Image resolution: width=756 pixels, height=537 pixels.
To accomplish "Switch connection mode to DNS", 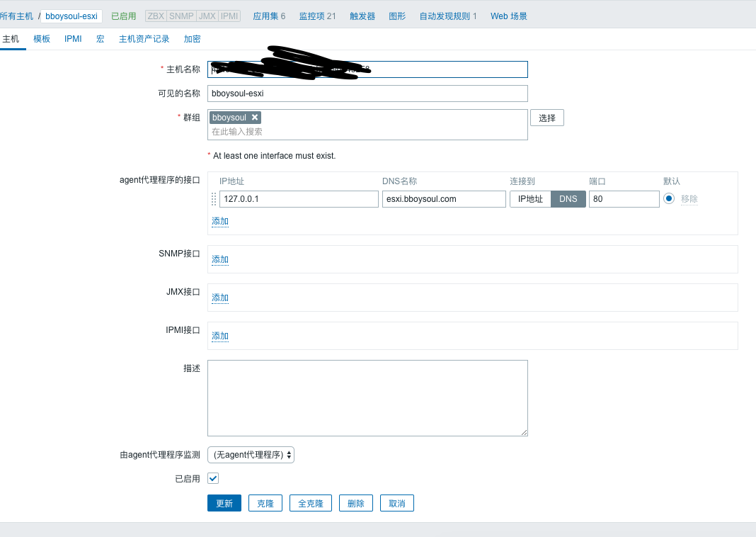I will point(568,199).
